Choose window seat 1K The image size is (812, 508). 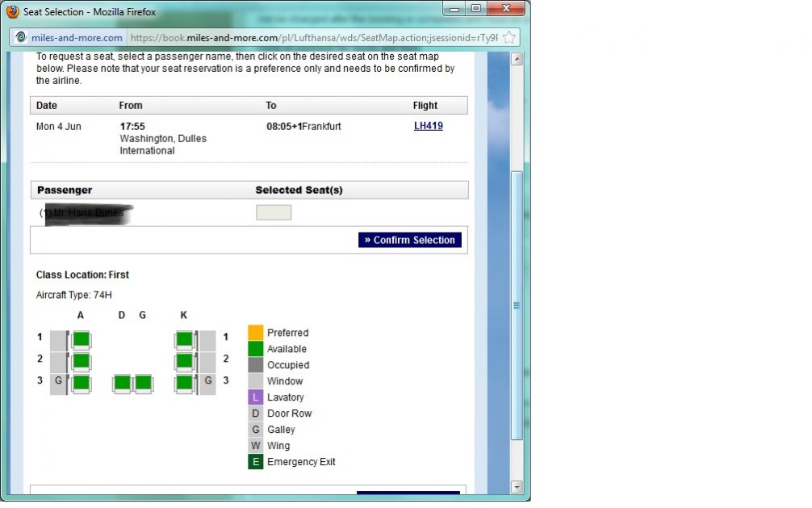point(184,339)
